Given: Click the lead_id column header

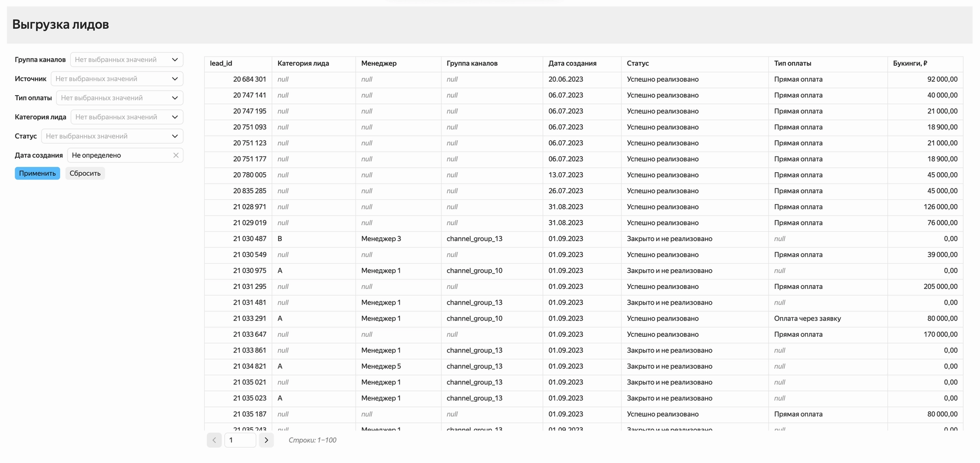Looking at the screenshot, I should 221,63.
